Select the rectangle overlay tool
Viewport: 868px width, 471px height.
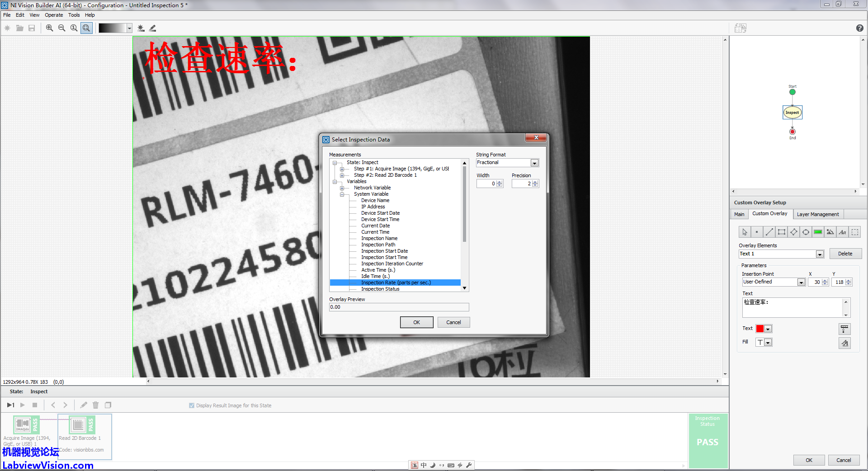tap(781, 232)
